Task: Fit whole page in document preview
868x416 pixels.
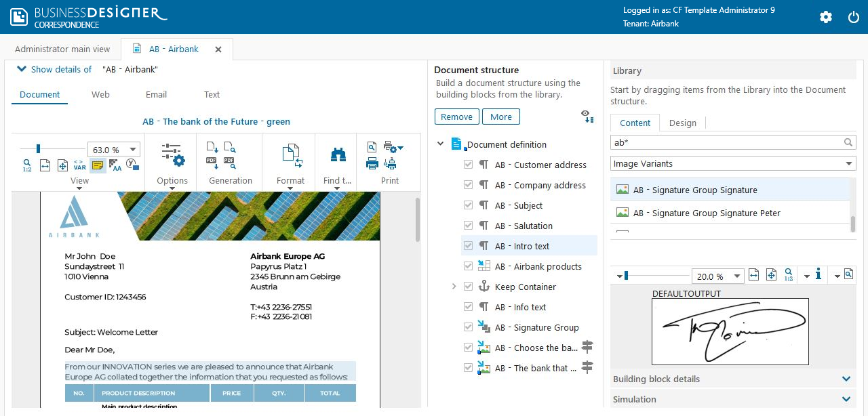Action: point(62,164)
